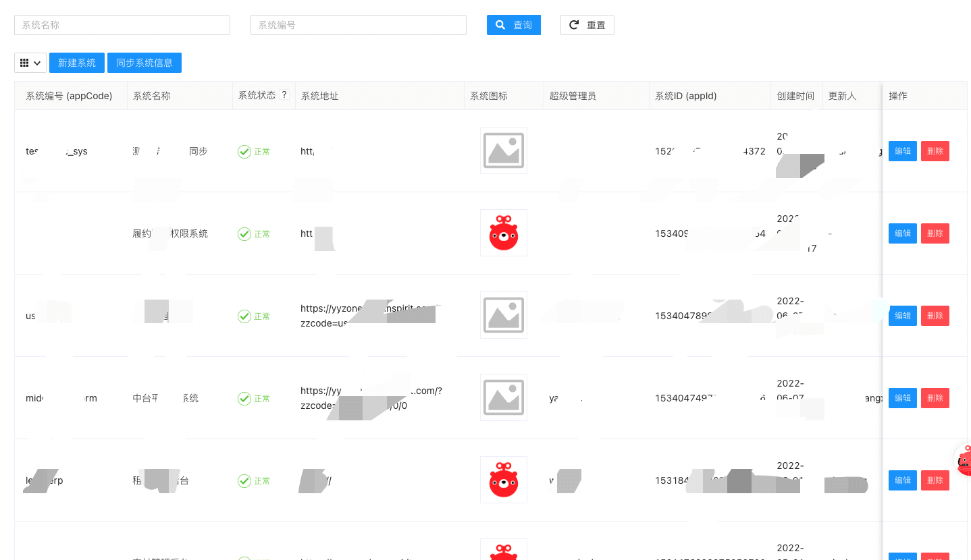971x560 pixels.
Task: Click the red bear system icon in the lenerp row
Action: pyautogui.click(x=503, y=480)
